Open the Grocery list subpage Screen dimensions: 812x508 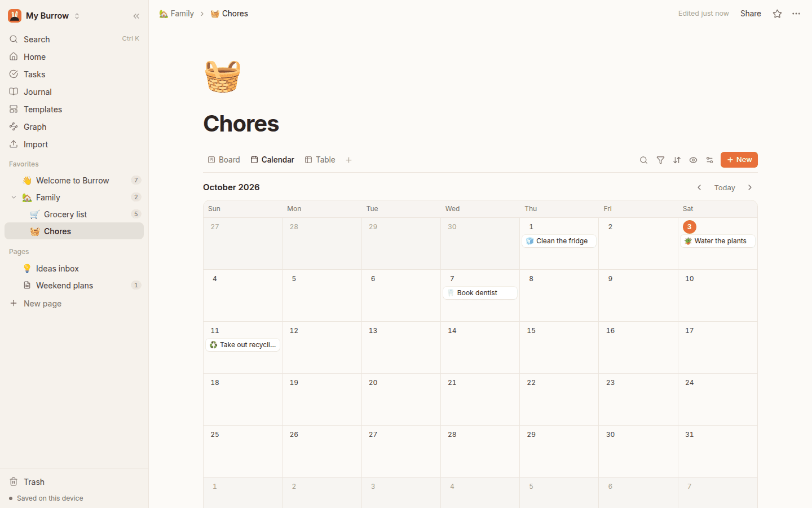pos(74,214)
